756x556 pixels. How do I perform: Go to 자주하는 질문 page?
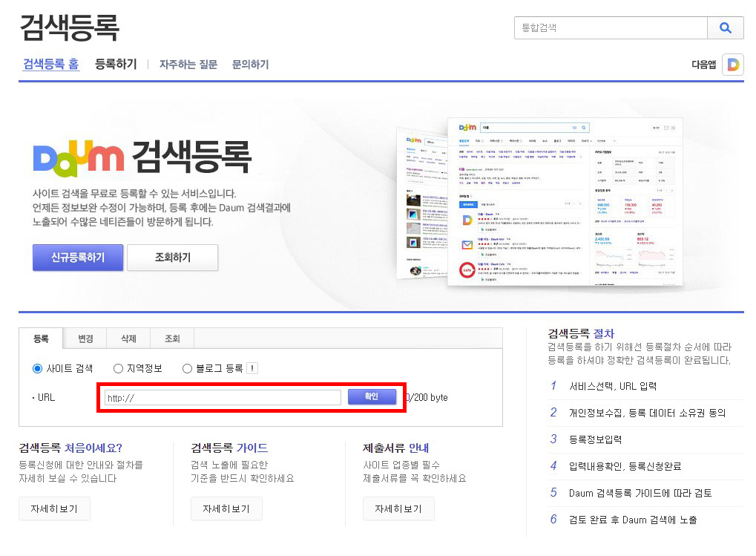pos(188,65)
